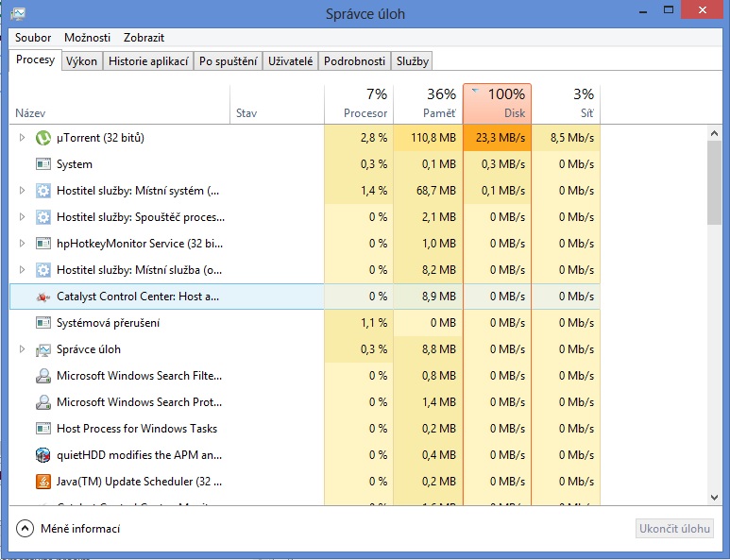Image resolution: width=730 pixels, height=560 pixels.
Task: Click the Ukončit úlohu button
Action: coord(674,529)
